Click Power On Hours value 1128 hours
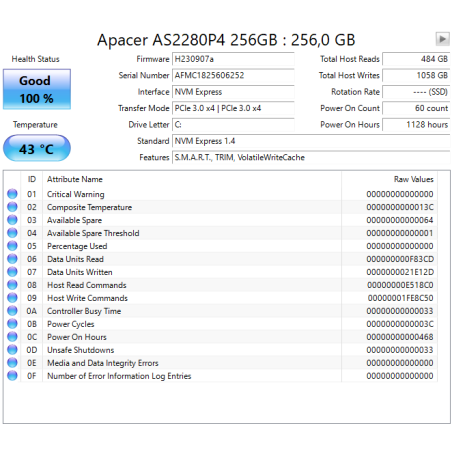This screenshot has width=452, height=452. 416,124
